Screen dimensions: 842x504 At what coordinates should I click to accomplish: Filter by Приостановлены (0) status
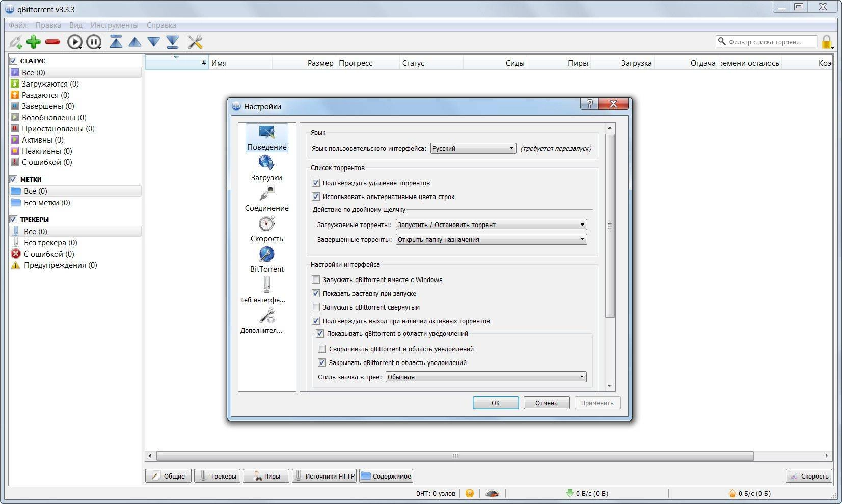(75, 129)
